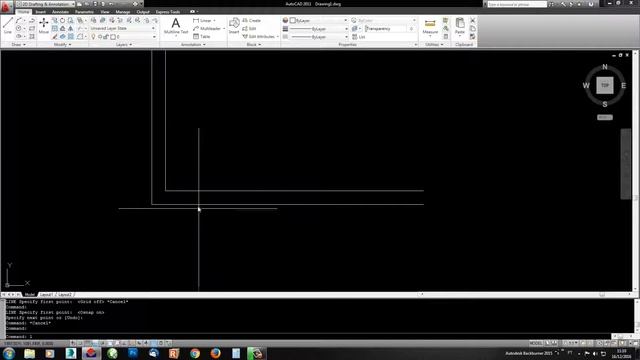Switch to the Home ribbon tab
The height and width of the screenshot is (360, 640).
click(24, 12)
